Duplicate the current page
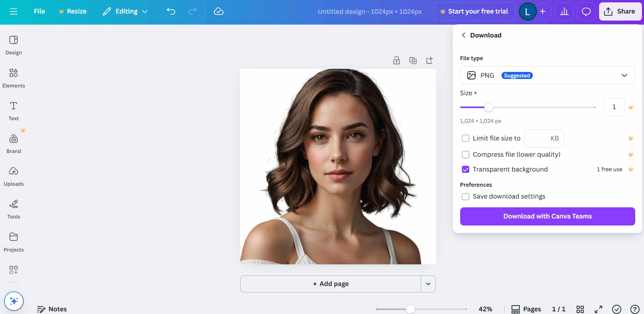The height and width of the screenshot is (314, 644). [x=413, y=60]
